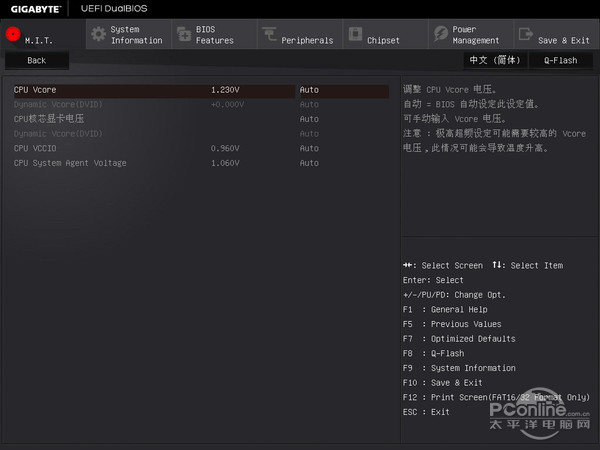Click the F8 Q-Flash help line

click(x=434, y=353)
